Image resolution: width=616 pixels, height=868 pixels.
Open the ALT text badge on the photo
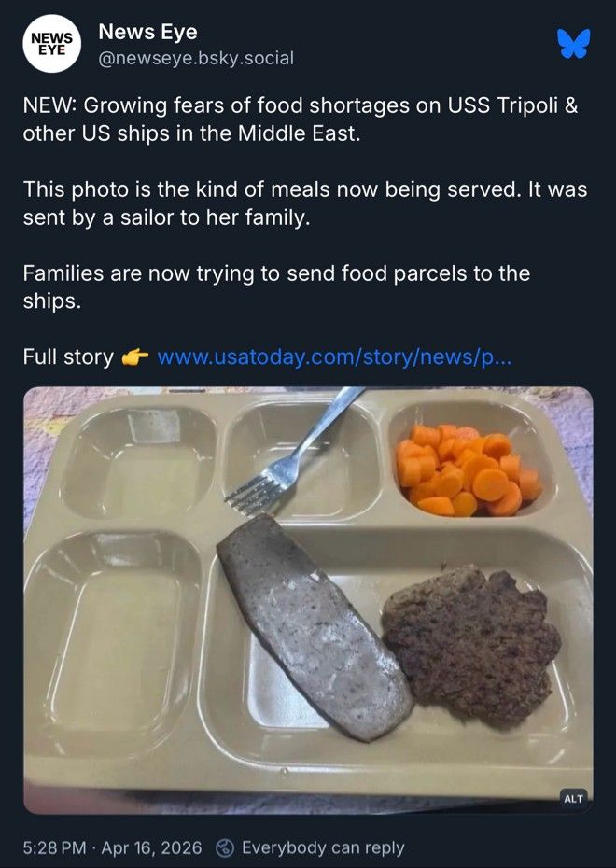point(573,798)
